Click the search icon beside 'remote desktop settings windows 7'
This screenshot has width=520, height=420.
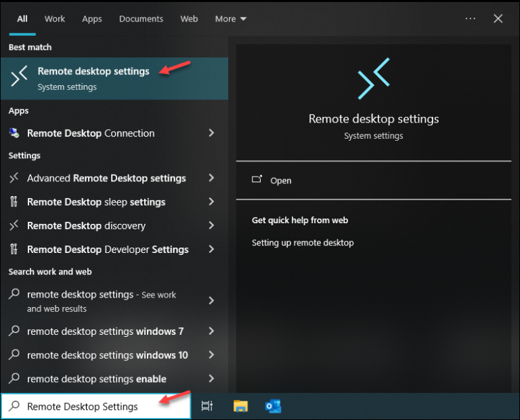(x=14, y=331)
